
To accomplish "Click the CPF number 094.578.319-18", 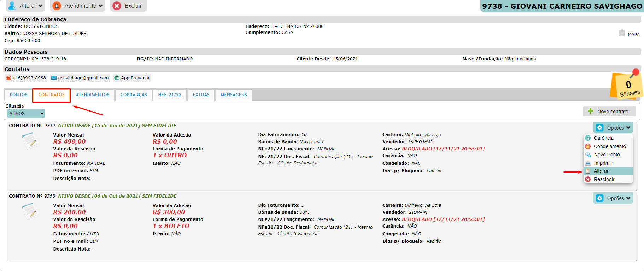I will click(49, 59).
